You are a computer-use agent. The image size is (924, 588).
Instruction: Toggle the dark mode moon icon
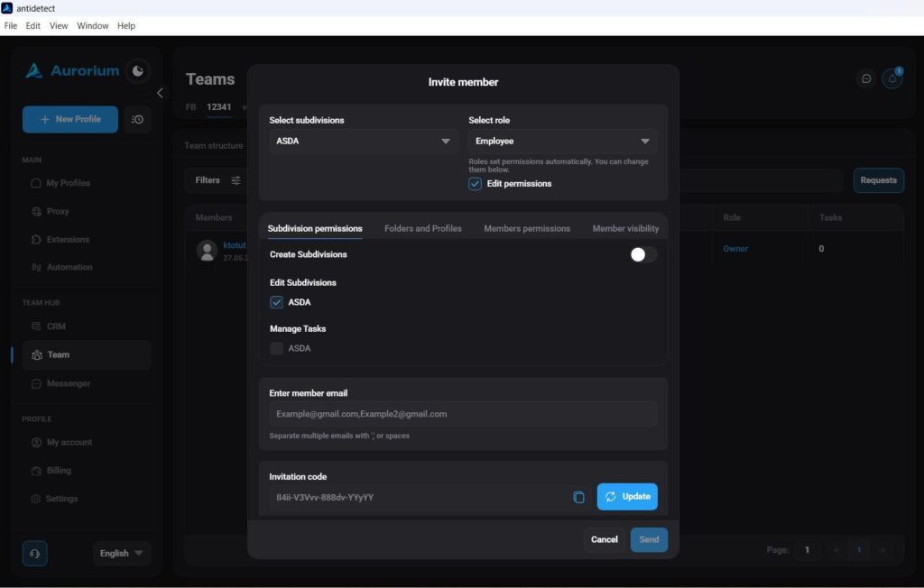coord(138,70)
